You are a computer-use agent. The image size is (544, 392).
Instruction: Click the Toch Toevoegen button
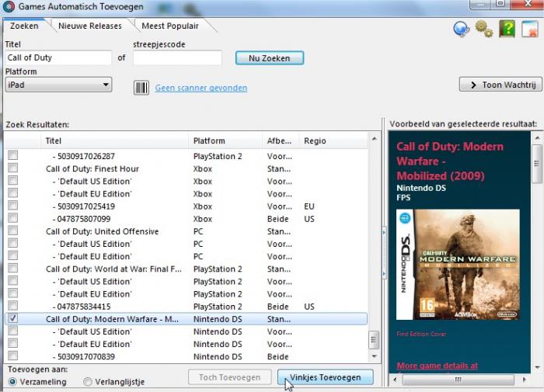click(230, 377)
